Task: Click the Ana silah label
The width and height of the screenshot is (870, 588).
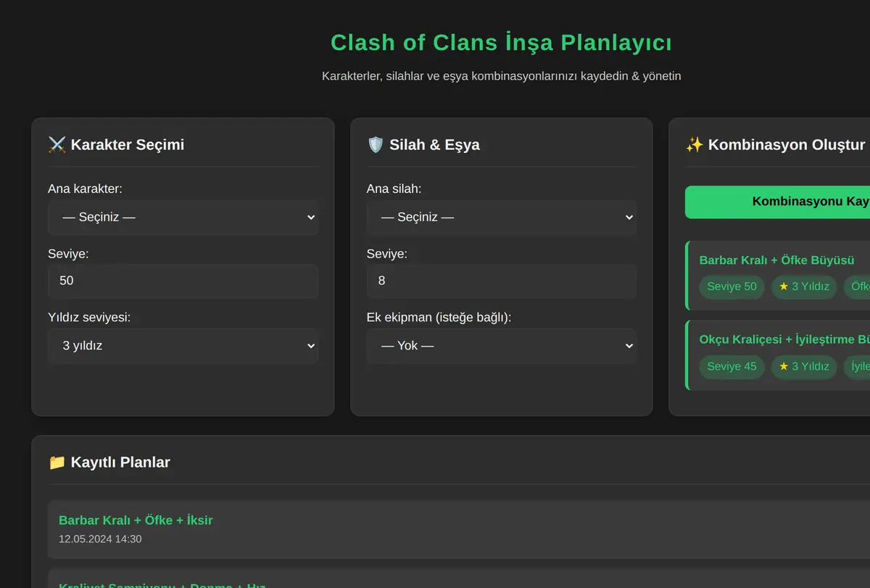Action: 394,189
